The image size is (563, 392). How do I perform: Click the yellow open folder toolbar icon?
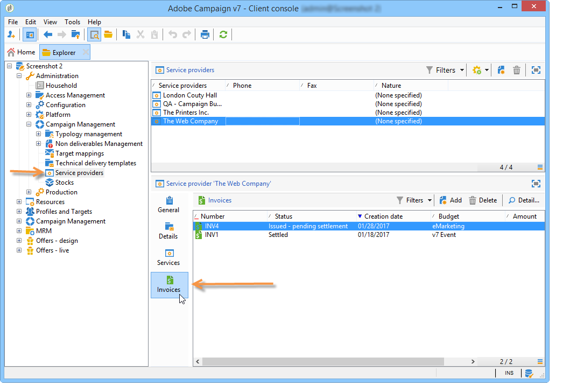(108, 35)
